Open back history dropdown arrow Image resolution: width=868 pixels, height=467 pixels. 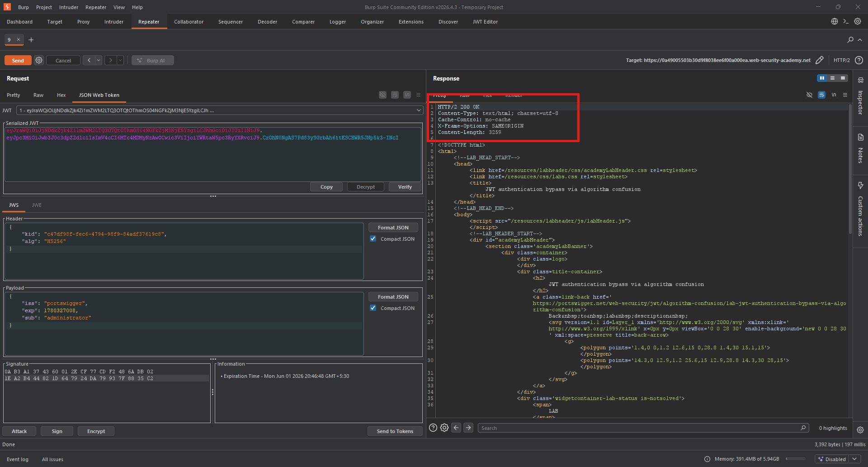[x=99, y=60]
